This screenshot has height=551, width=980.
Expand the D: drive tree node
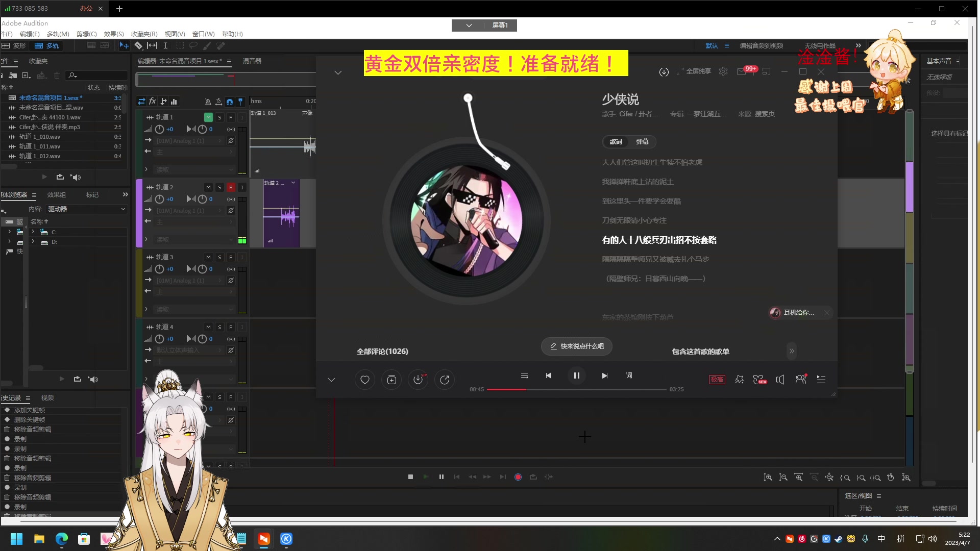coord(33,242)
